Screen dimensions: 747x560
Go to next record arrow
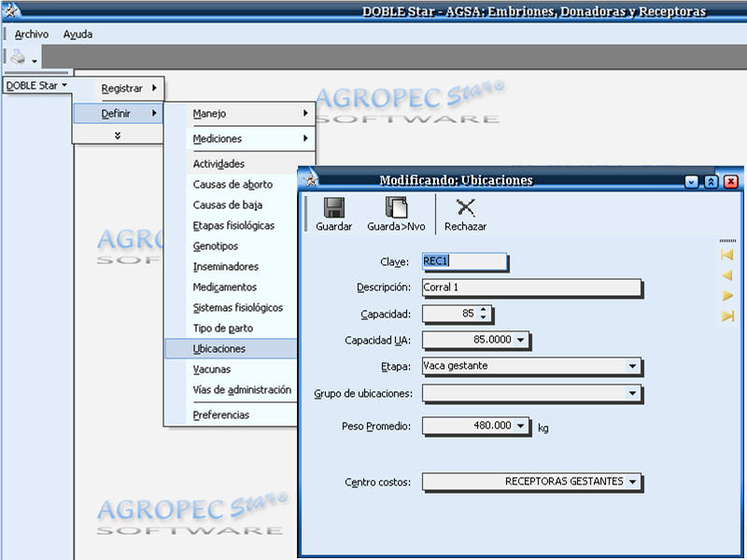click(x=727, y=296)
